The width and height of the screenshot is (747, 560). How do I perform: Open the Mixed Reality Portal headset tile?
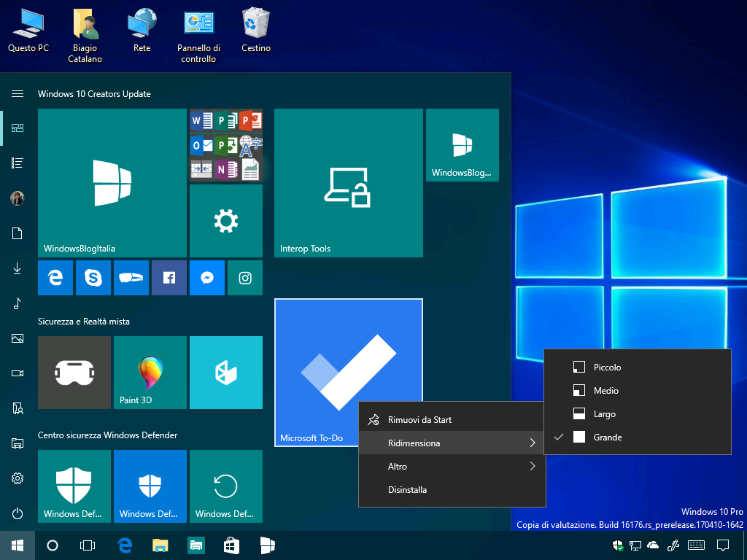tap(74, 373)
